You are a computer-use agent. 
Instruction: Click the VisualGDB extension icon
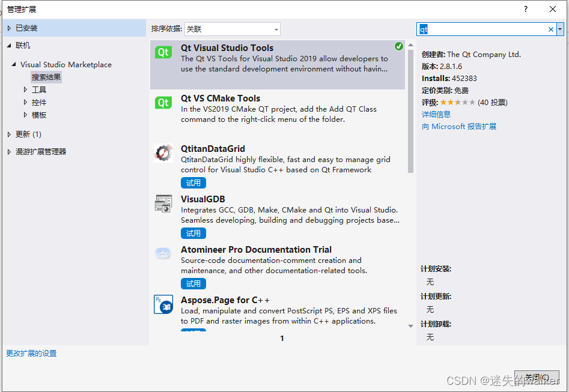(x=163, y=204)
